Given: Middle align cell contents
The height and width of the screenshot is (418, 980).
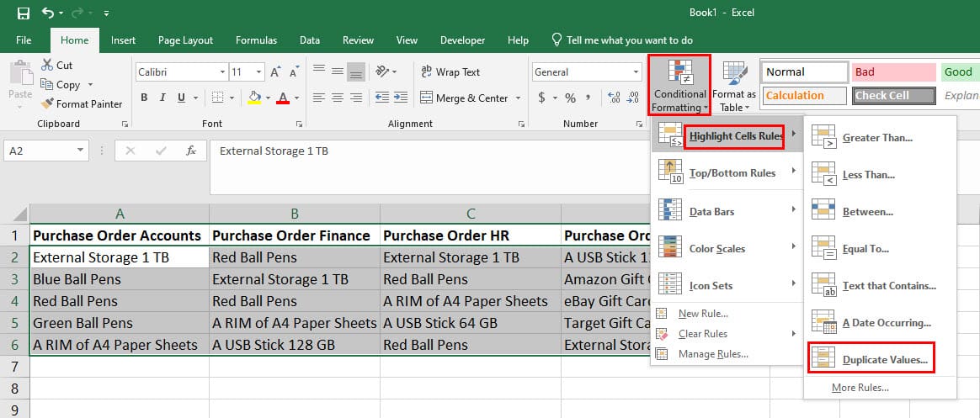Looking at the screenshot, I should click(338, 71).
